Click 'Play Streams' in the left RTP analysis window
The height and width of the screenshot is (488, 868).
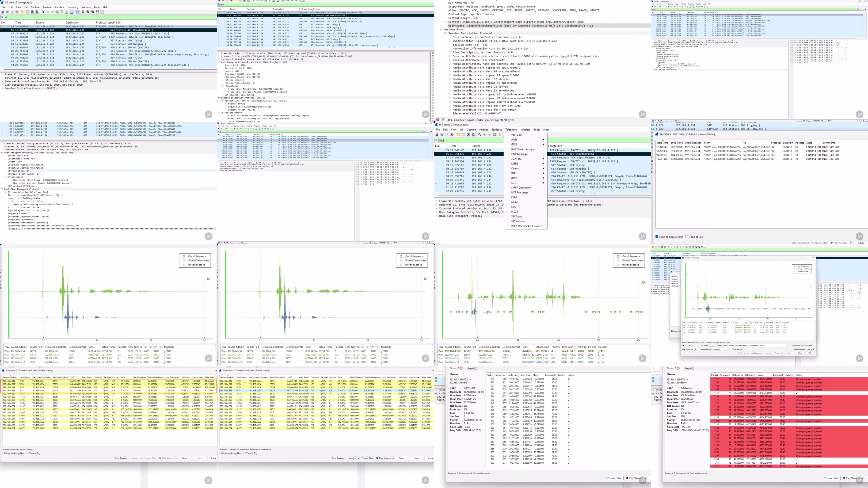point(634,478)
